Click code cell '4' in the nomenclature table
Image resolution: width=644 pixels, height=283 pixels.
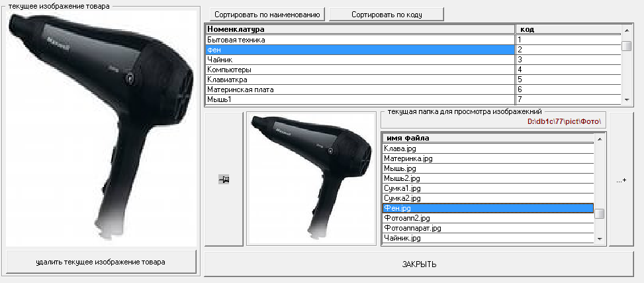tap(568, 69)
